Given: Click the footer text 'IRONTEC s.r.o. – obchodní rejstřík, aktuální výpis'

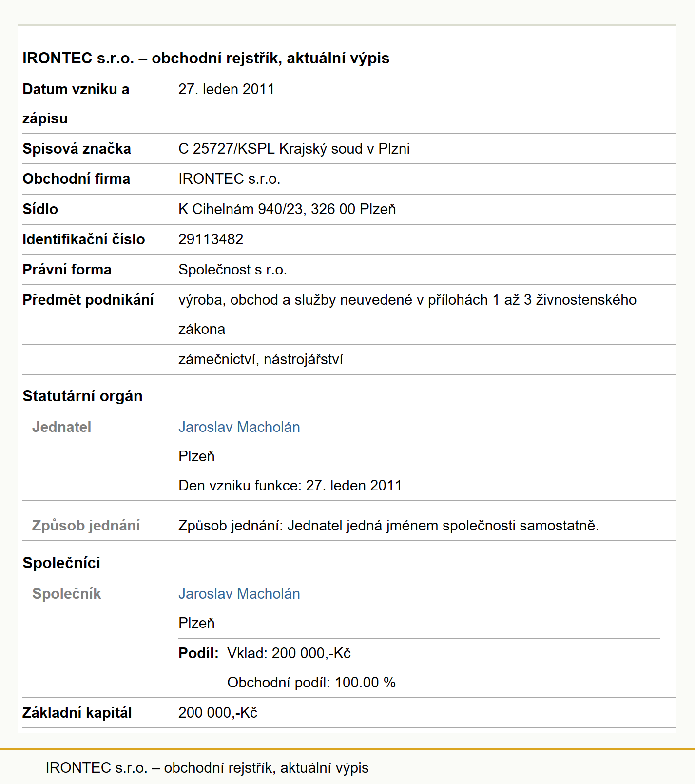Looking at the screenshot, I should coord(207,768).
